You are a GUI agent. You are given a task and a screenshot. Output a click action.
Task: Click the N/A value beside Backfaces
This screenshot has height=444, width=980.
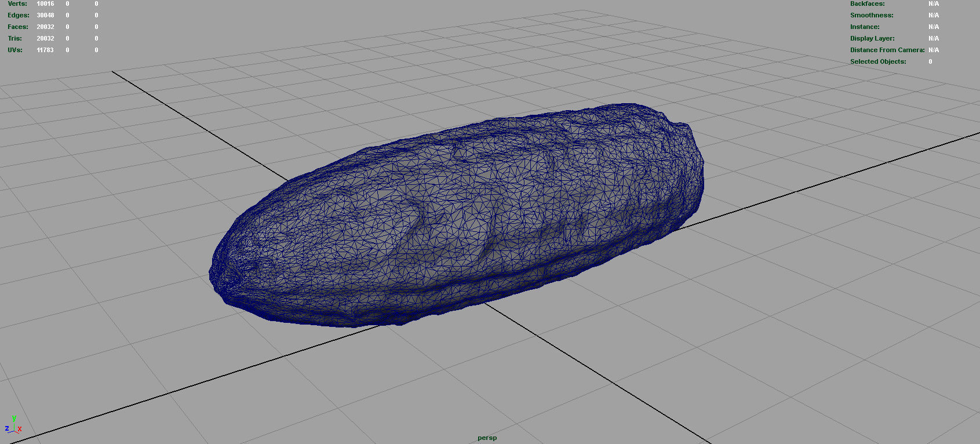click(934, 3)
